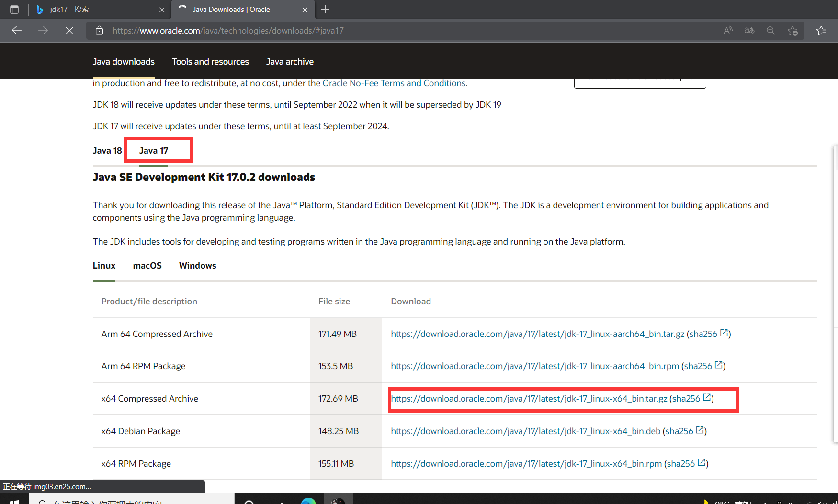Open the Java archive menu item
Viewport: 838px width, 504px height.
[x=290, y=61]
